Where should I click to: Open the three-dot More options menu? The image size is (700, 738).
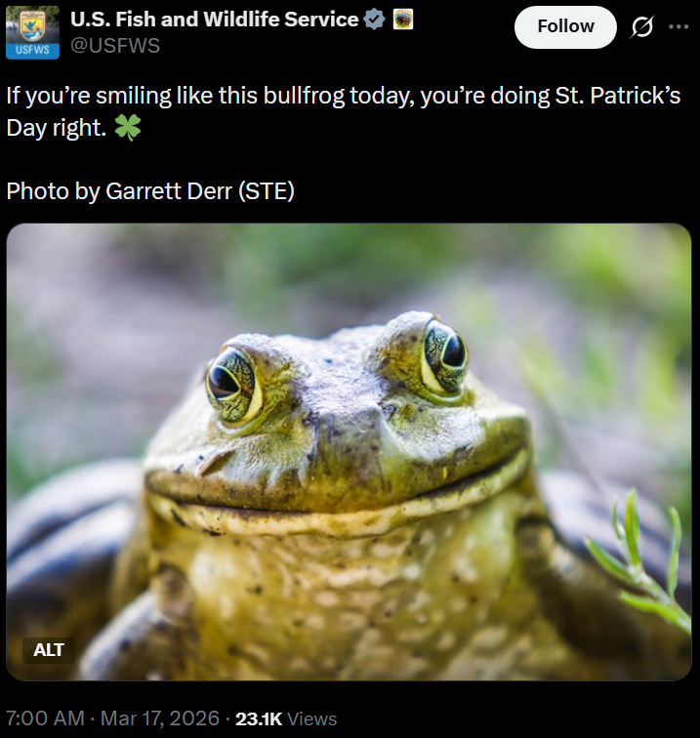pyautogui.click(x=679, y=27)
